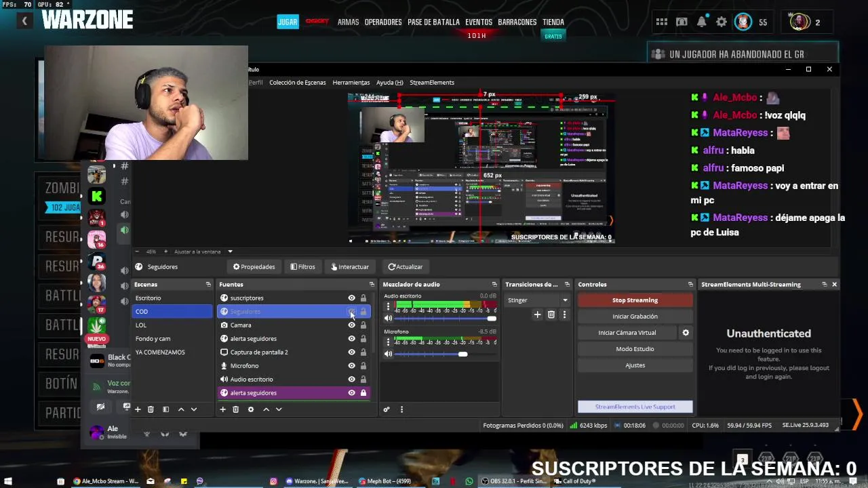
Task: Move scene down in Escenas list
Action: (194, 409)
